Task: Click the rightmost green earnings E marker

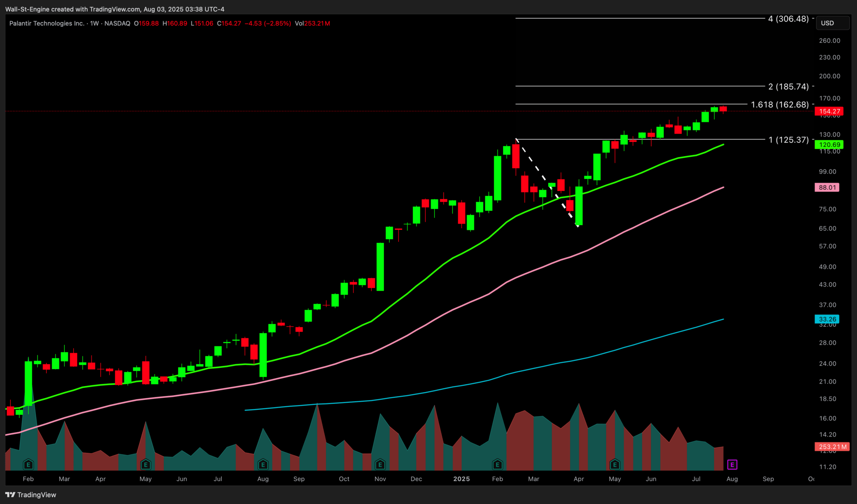Action: pos(615,465)
